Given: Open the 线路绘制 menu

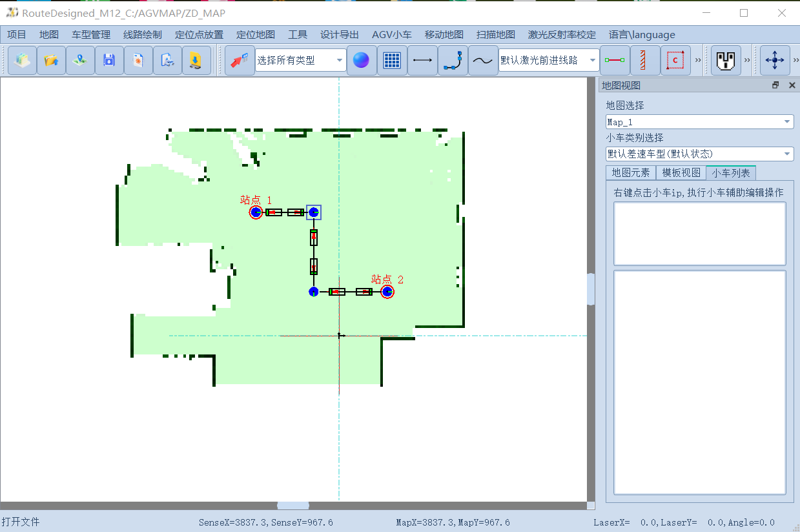Looking at the screenshot, I should coord(143,35).
